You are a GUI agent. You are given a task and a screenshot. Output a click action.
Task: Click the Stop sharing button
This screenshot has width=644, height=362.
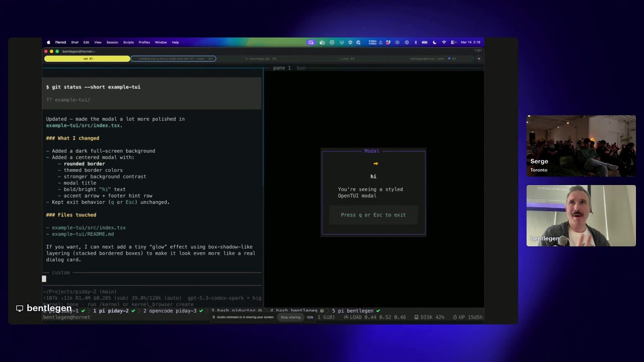tap(290, 317)
